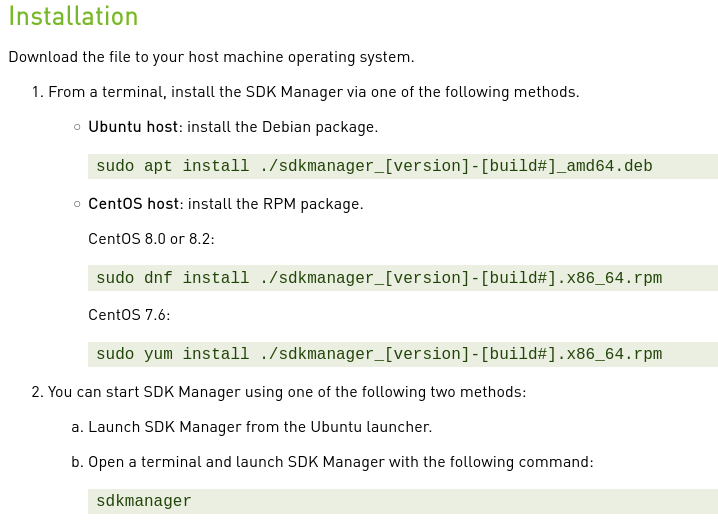The image size is (718, 523).
Task: Click x86_64.rpm filename in the dnf command
Action: pyautogui.click(x=611, y=278)
